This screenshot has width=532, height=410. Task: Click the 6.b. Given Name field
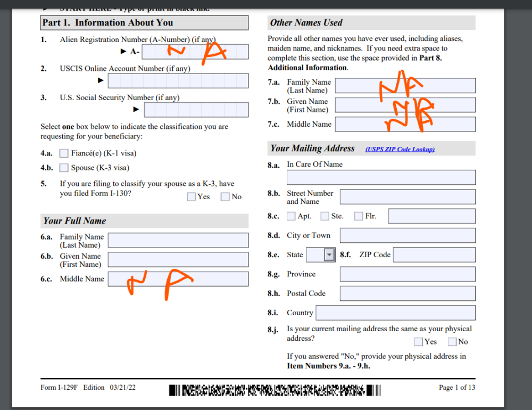point(178,259)
